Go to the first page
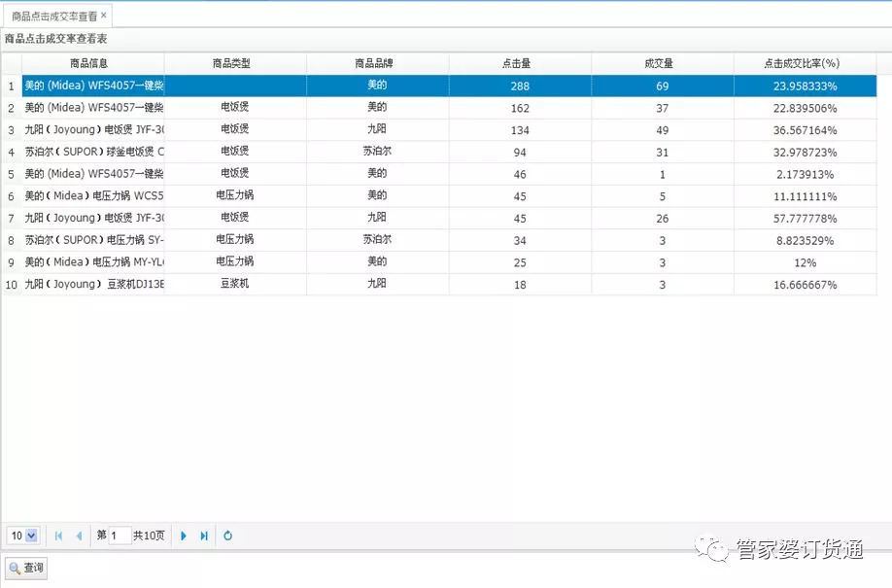892x588 pixels. tap(58, 536)
